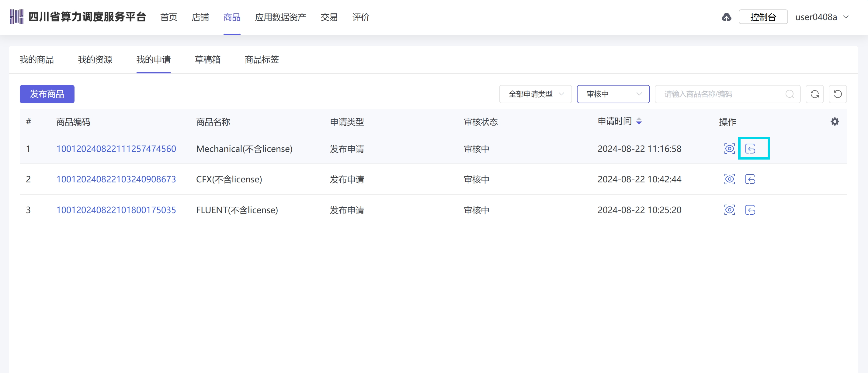Switch to 我的资源 tab

[x=95, y=60]
